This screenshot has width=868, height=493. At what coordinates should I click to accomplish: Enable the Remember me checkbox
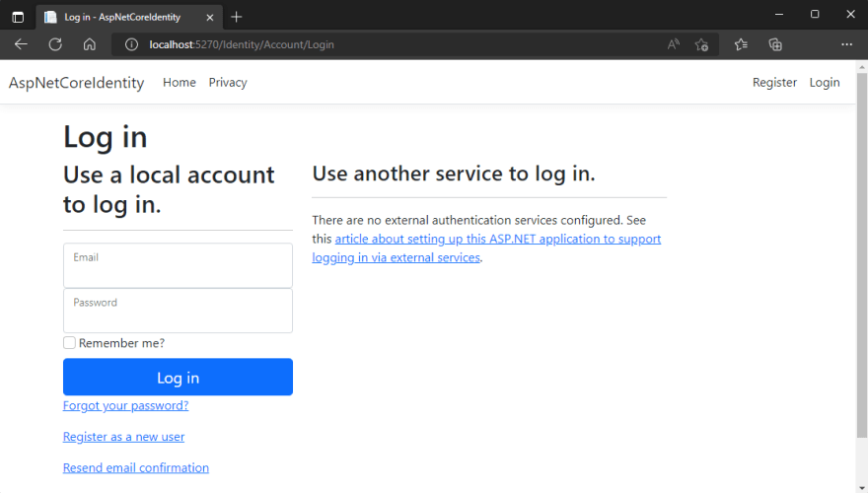[x=69, y=343]
